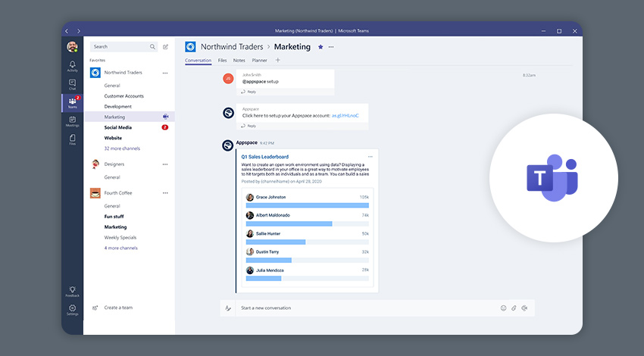The width and height of the screenshot is (644, 356).
Task: Open the Activity bell icon
Action: [x=72, y=66]
